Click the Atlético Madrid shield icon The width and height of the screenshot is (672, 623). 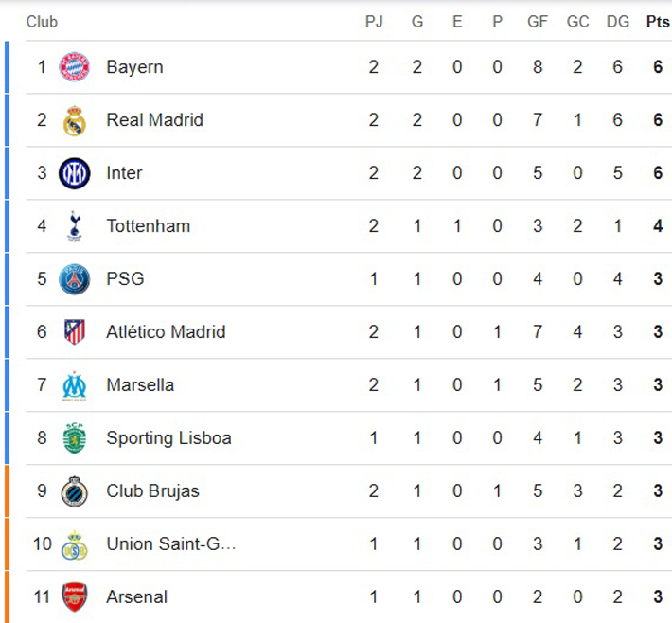click(74, 332)
